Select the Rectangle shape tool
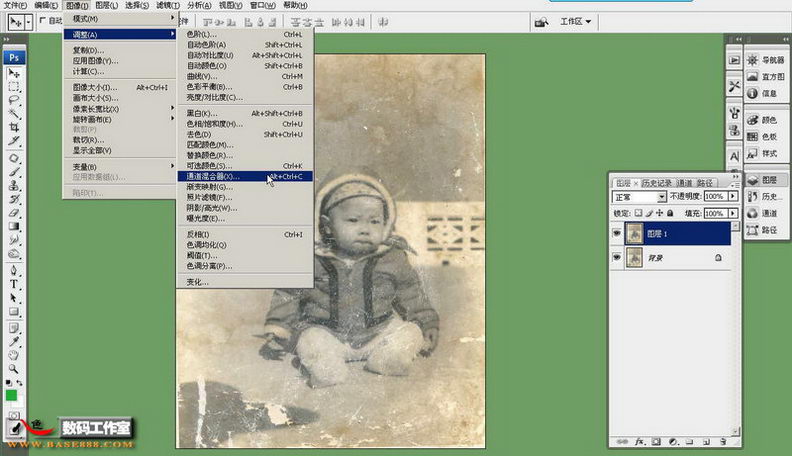The height and width of the screenshot is (456, 792). (14, 312)
